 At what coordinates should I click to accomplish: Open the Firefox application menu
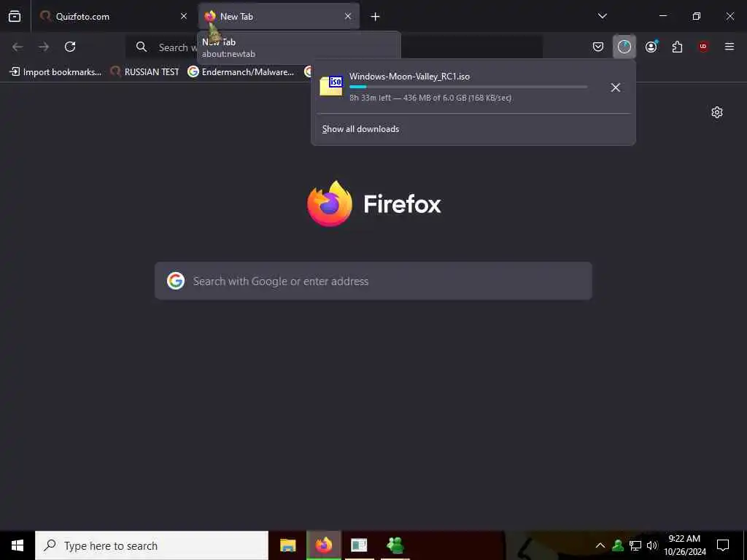click(x=729, y=47)
